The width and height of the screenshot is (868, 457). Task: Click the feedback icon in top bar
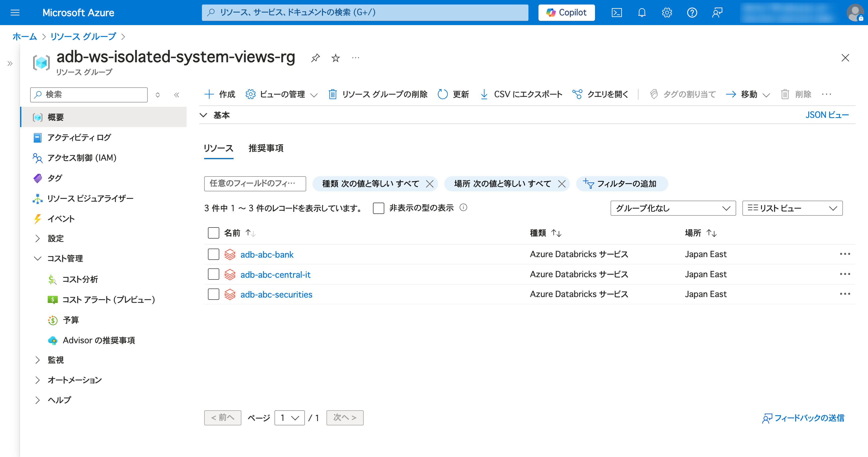pos(717,13)
